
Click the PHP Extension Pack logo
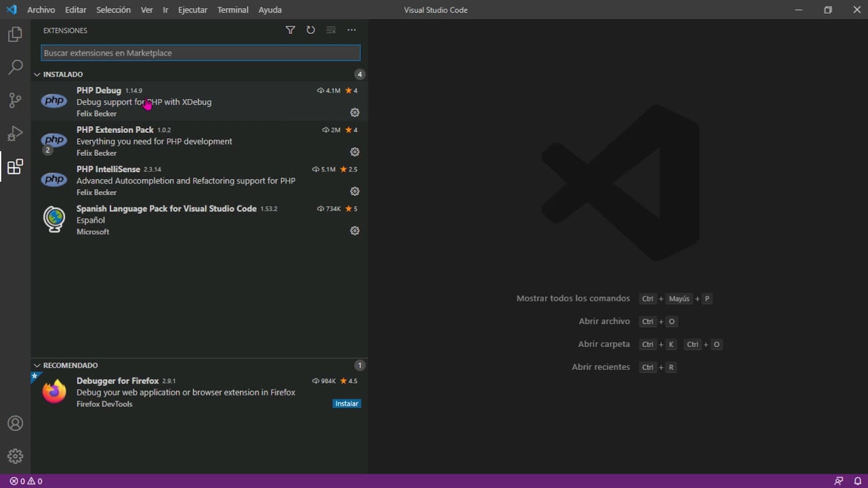coord(54,140)
